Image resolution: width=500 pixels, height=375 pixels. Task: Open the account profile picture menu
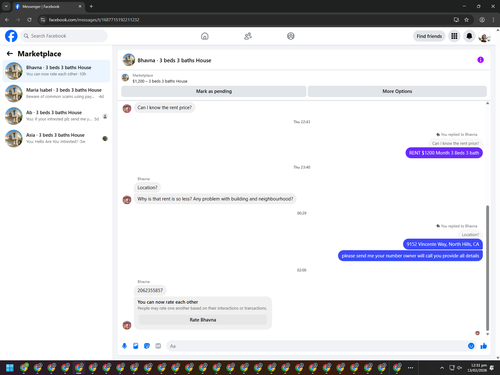484,36
